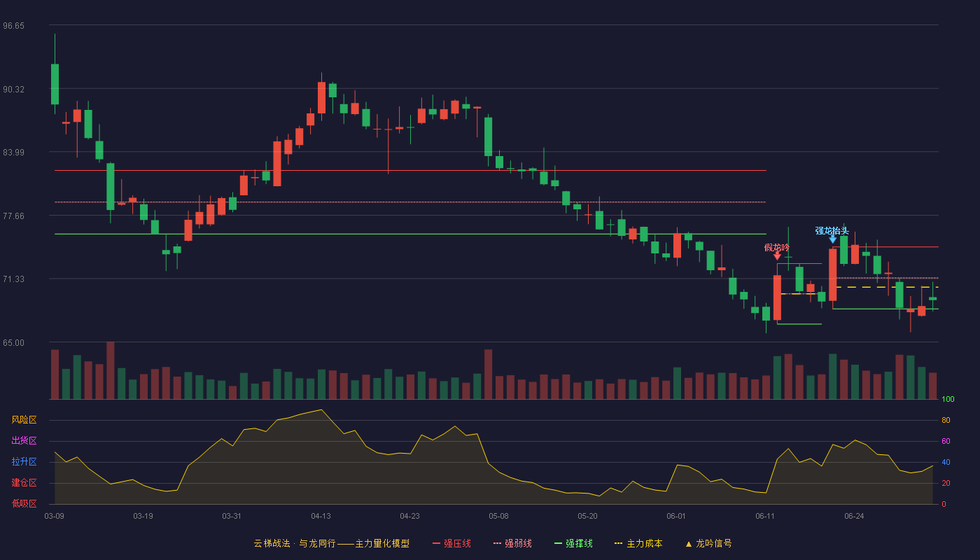Click the orange 80 indicator axis value
The image size is (980, 560).
(946, 420)
